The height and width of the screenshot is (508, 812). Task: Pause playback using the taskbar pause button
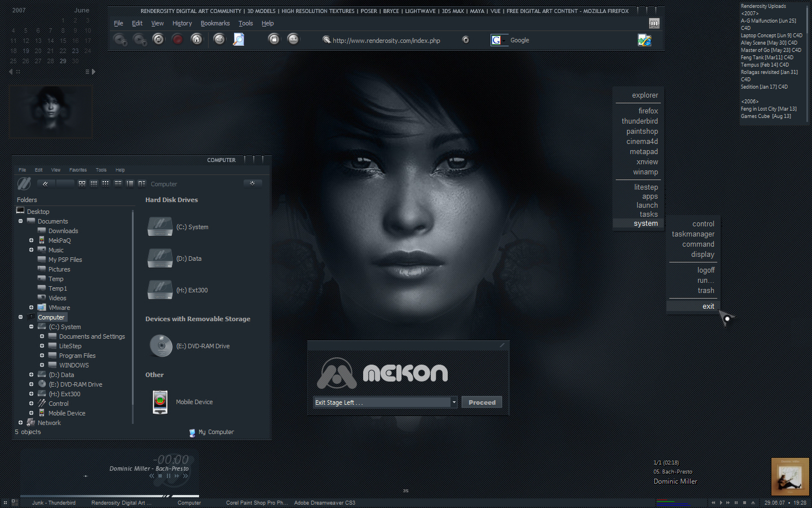[x=736, y=502]
